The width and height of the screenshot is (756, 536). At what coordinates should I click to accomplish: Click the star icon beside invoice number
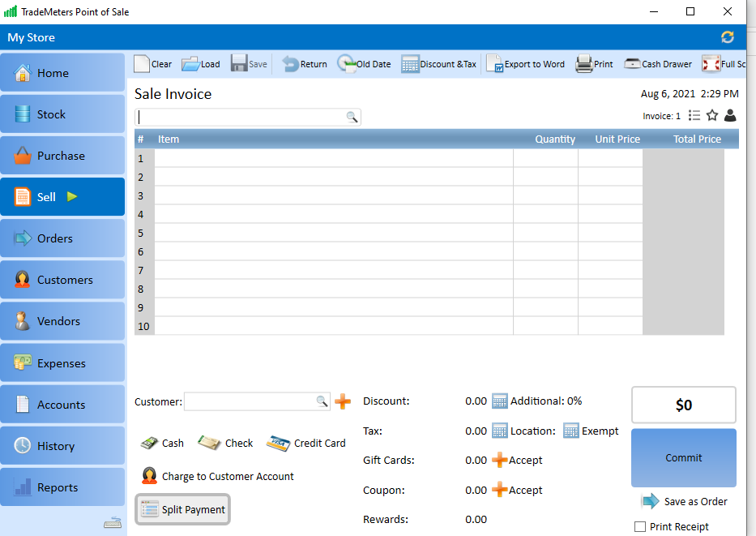tap(712, 116)
